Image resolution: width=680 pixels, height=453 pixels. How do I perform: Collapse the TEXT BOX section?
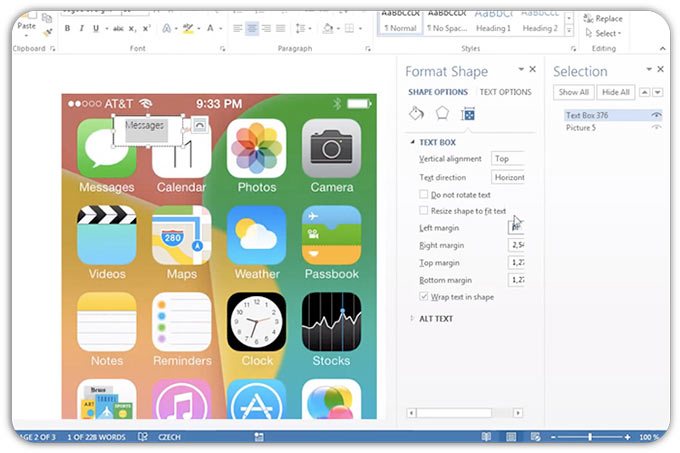point(412,142)
